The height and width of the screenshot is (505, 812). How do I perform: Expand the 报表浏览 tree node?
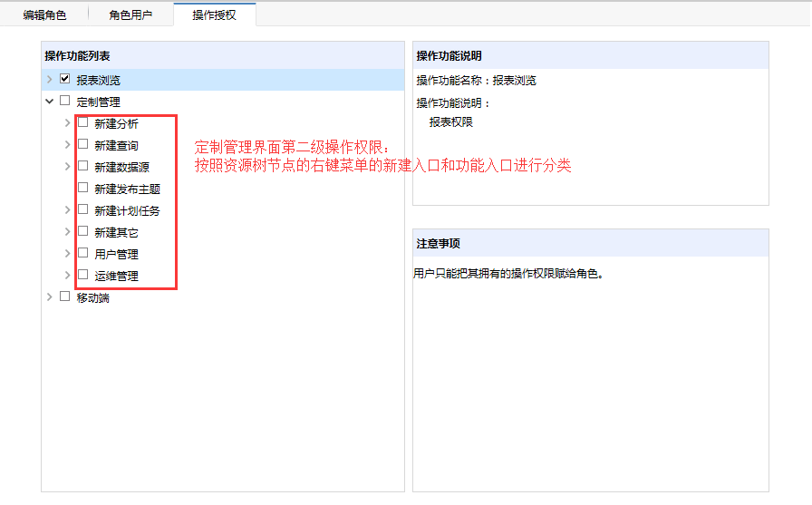click(50, 79)
